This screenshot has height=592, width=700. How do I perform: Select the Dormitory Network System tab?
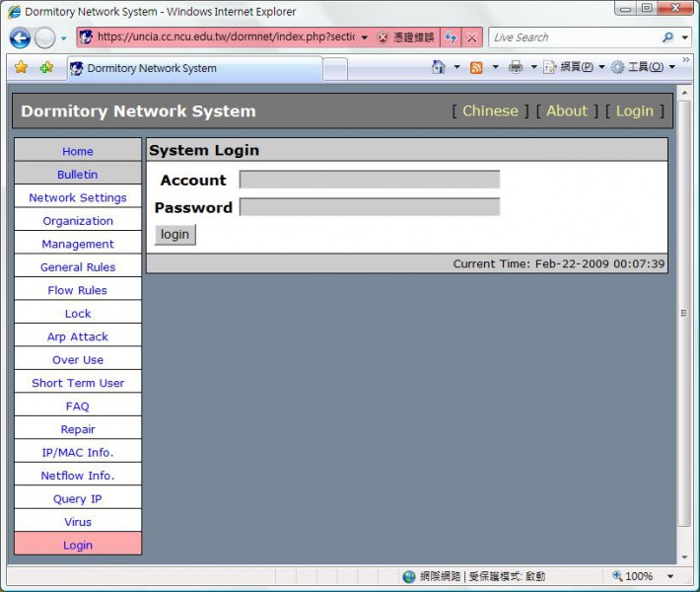194,68
